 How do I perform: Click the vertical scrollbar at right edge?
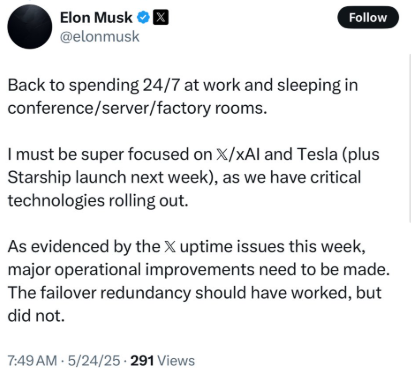(x=410, y=138)
